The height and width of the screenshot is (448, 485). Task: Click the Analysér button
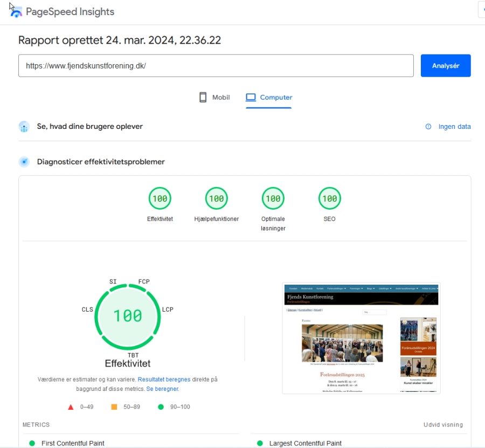point(446,66)
